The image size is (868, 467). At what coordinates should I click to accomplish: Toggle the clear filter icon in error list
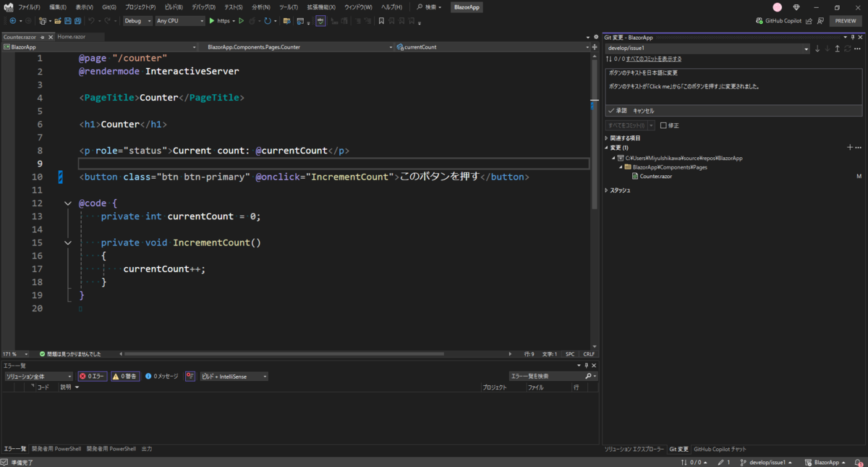[x=190, y=376]
